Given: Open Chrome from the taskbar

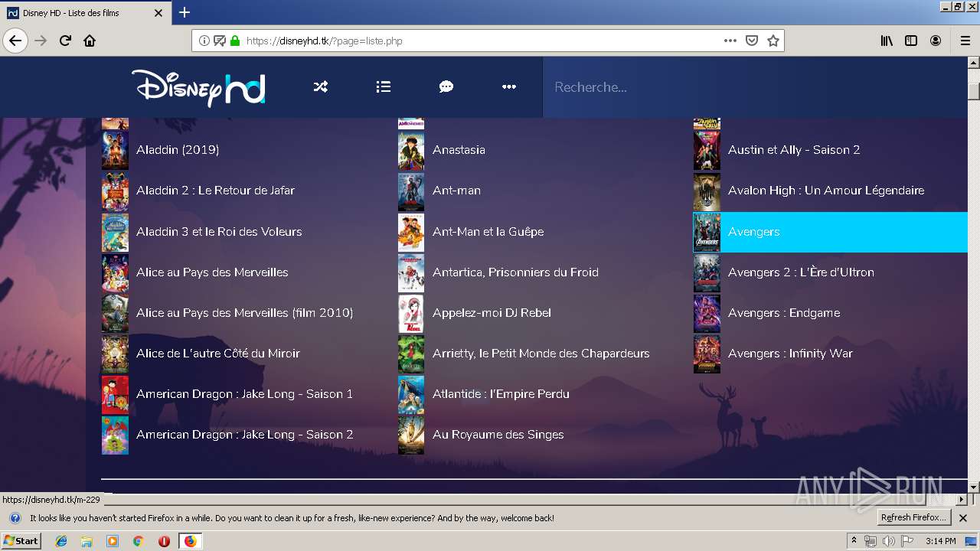Looking at the screenshot, I should pos(138,541).
